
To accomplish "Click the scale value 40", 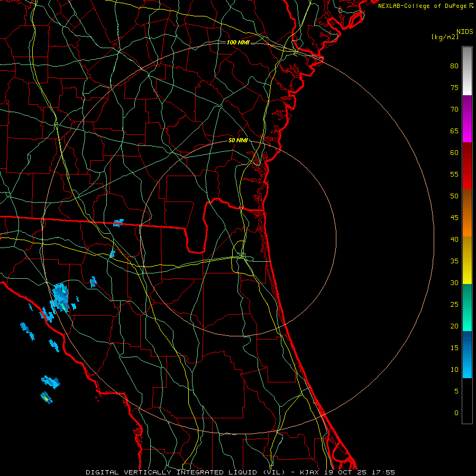I will tap(454, 239).
